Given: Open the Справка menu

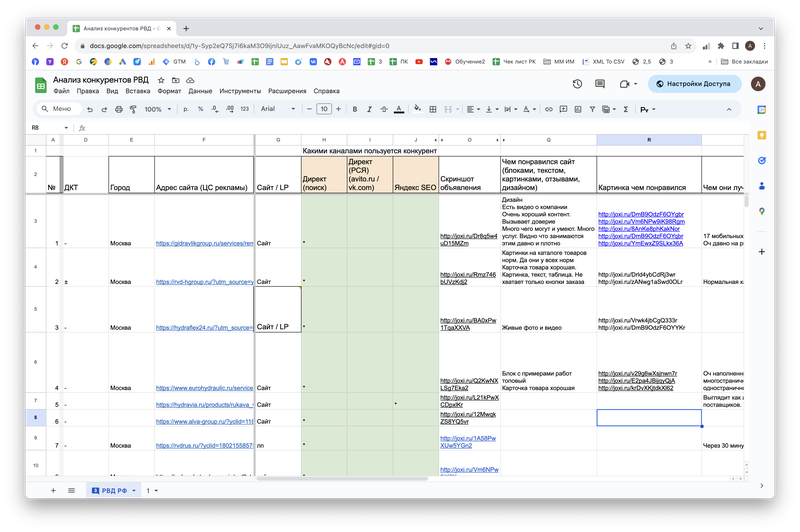Looking at the screenshot, I should (327, 91).
